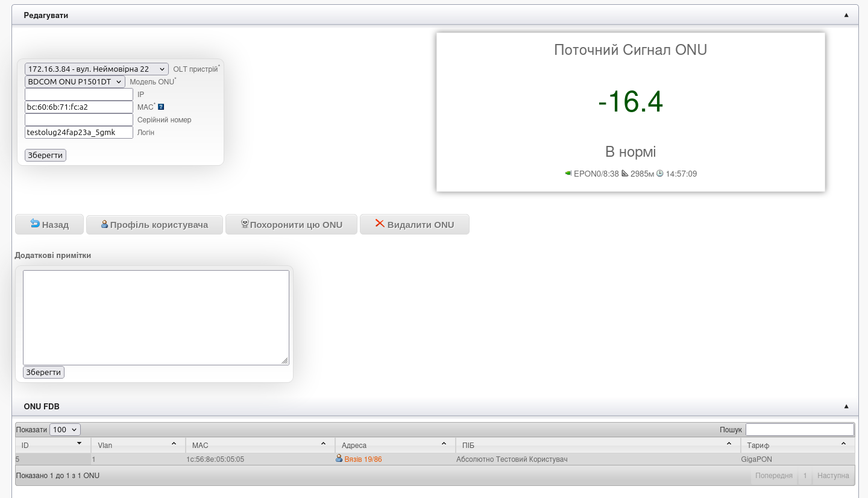Viewport: 868px width, 498px height.
Task: Click the EPON interface port icon
Action: pyautogui.click(x=568, y=174)
